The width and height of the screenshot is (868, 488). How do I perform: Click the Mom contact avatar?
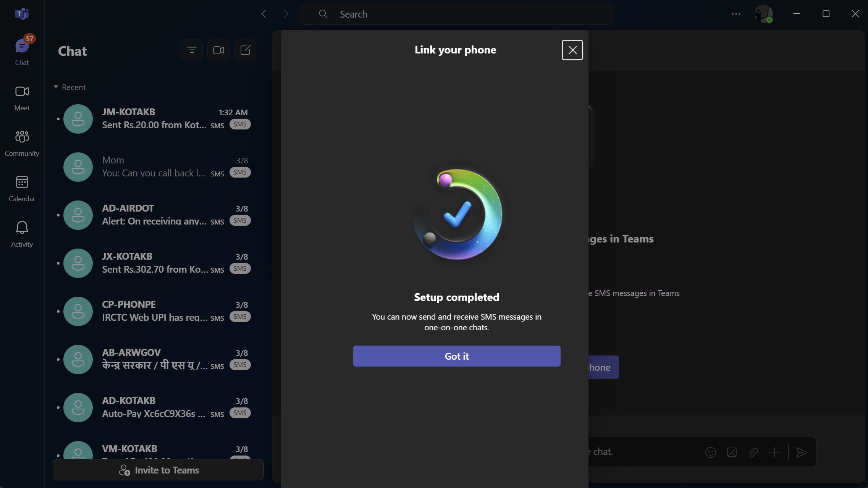[x=78, y=167]
